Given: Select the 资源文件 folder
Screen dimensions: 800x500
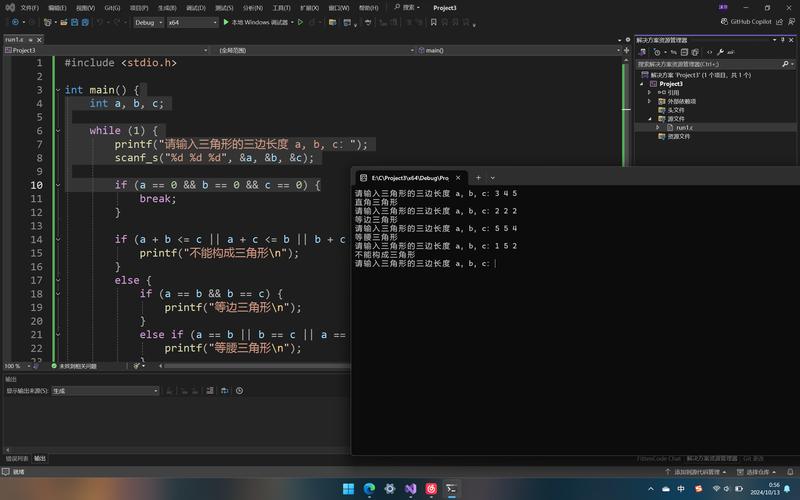Looking at the screenshot, I should click(679, 136).
